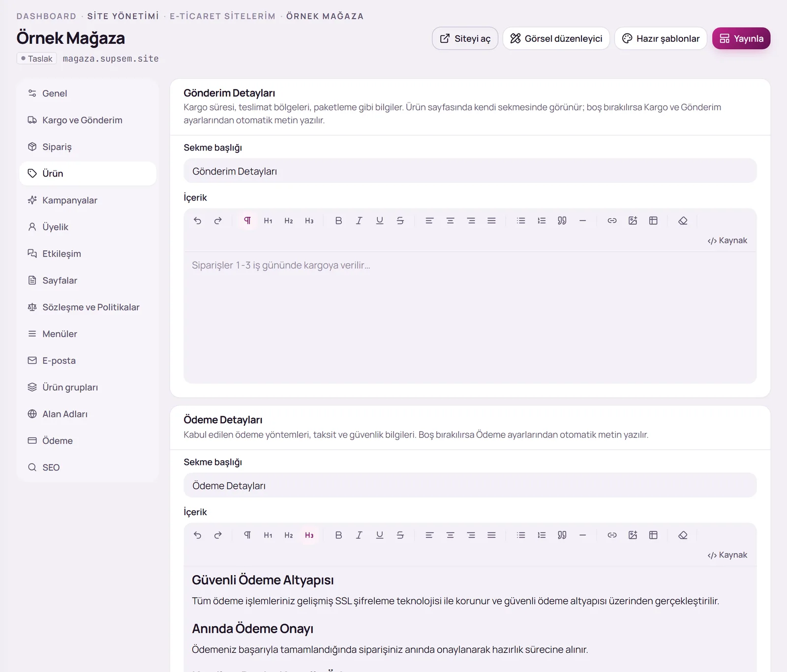View Kaynak source for Ödeme Detayları content
787x672 pixels.
(x=727, y=555)
